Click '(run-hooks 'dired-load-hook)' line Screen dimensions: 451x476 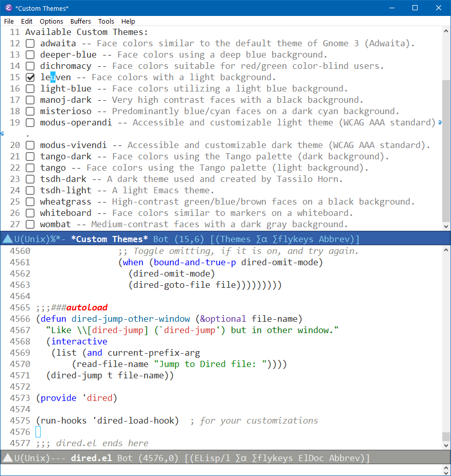107,420
